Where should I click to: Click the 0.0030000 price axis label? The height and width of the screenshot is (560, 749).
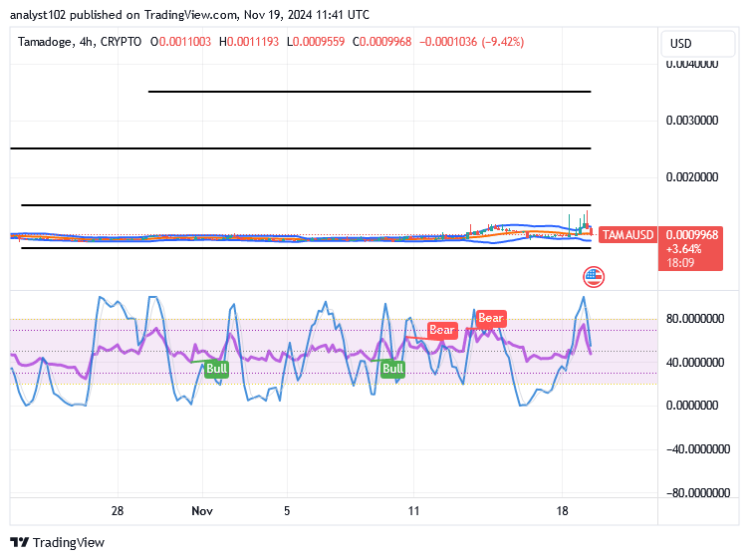click(692, 121)
